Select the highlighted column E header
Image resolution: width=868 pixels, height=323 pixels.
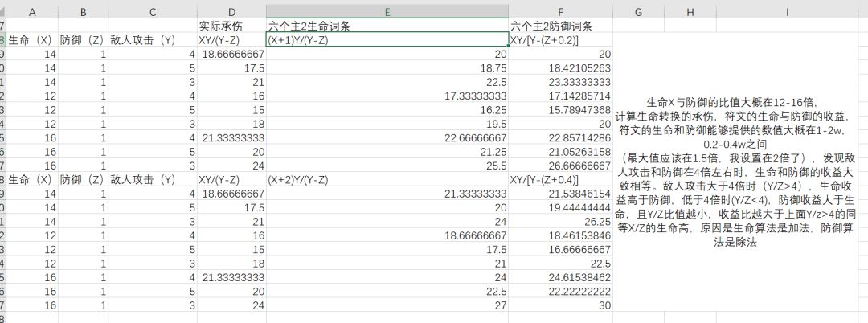coord(387,12)
